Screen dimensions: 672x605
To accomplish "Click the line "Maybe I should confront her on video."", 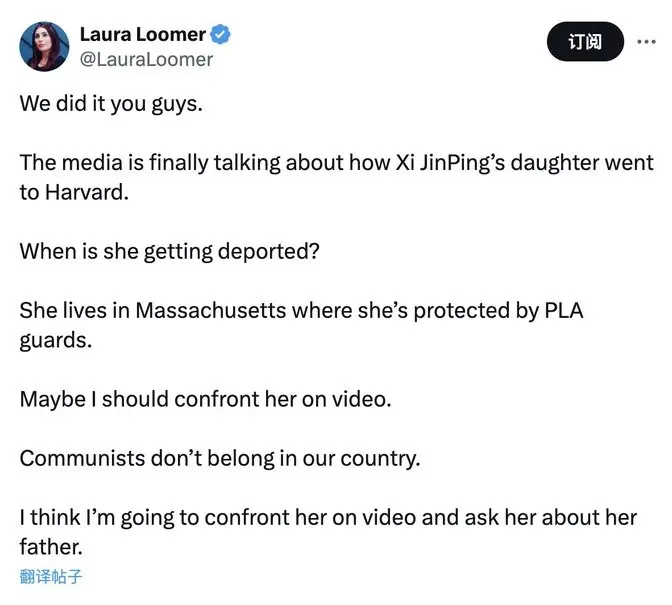I will 205,398.
